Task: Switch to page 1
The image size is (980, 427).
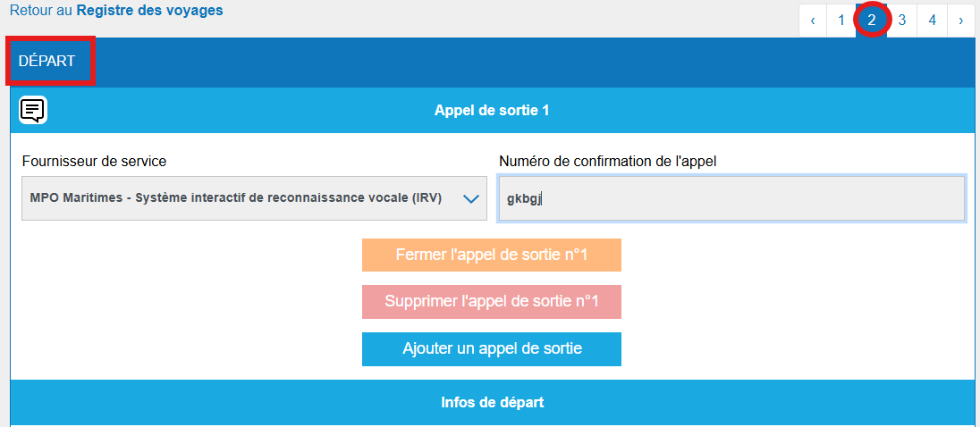Action: tap(841, 21)
